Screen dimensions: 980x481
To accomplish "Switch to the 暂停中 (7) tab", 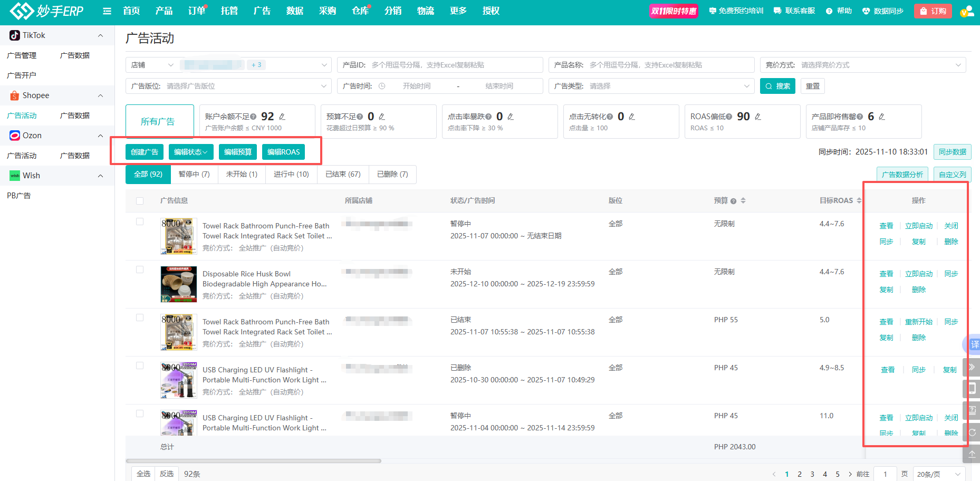I will [x=194, y=175].
